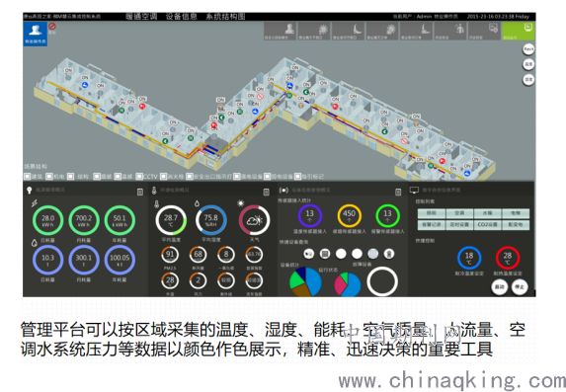Click the blue operator profile icon

pos(35,34)
